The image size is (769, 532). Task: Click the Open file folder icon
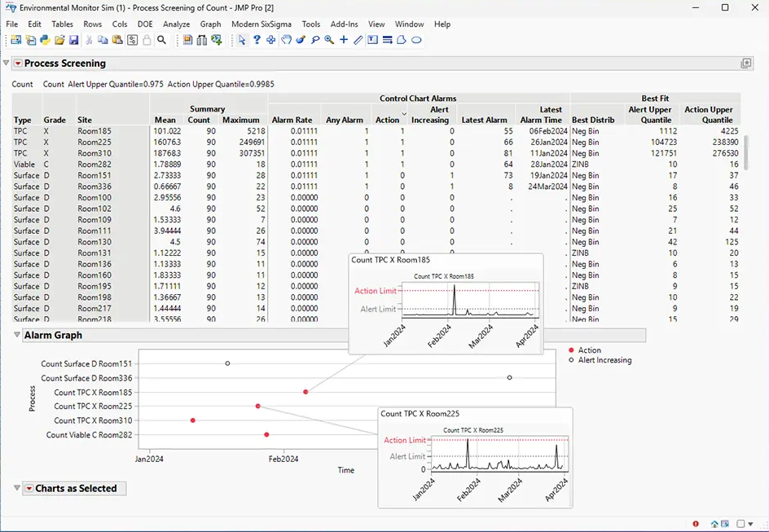point(59,40)
